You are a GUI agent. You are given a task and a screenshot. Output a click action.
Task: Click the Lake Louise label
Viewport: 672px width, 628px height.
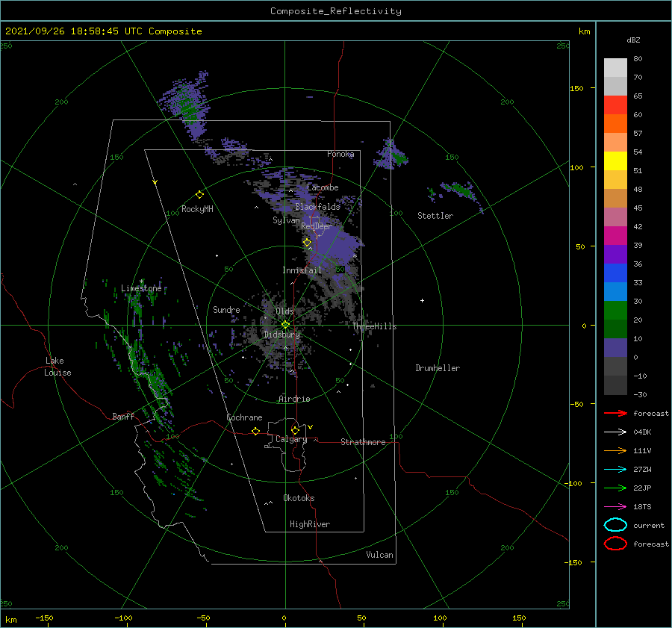pyautogui.click(x=57, y=367)
